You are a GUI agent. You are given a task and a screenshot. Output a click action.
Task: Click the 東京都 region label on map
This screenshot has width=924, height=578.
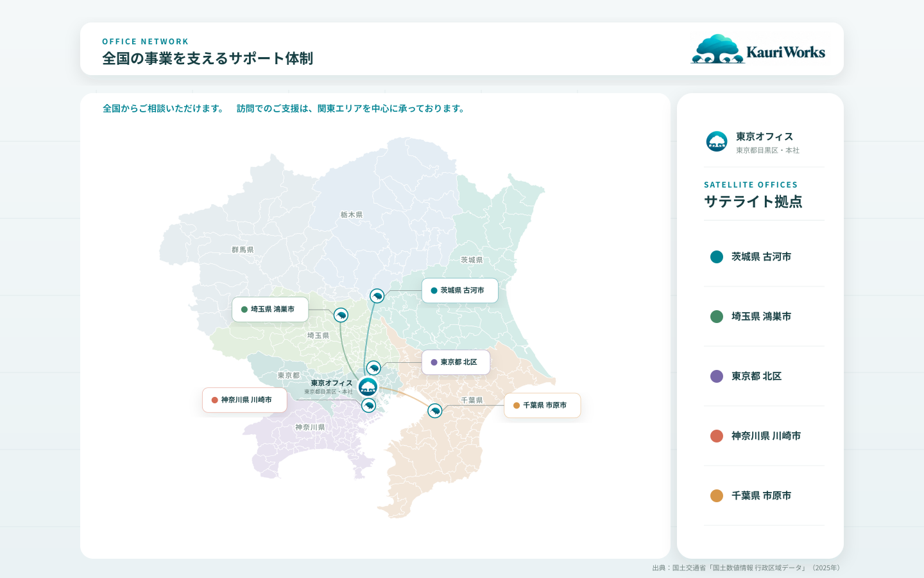coord(289,375)
